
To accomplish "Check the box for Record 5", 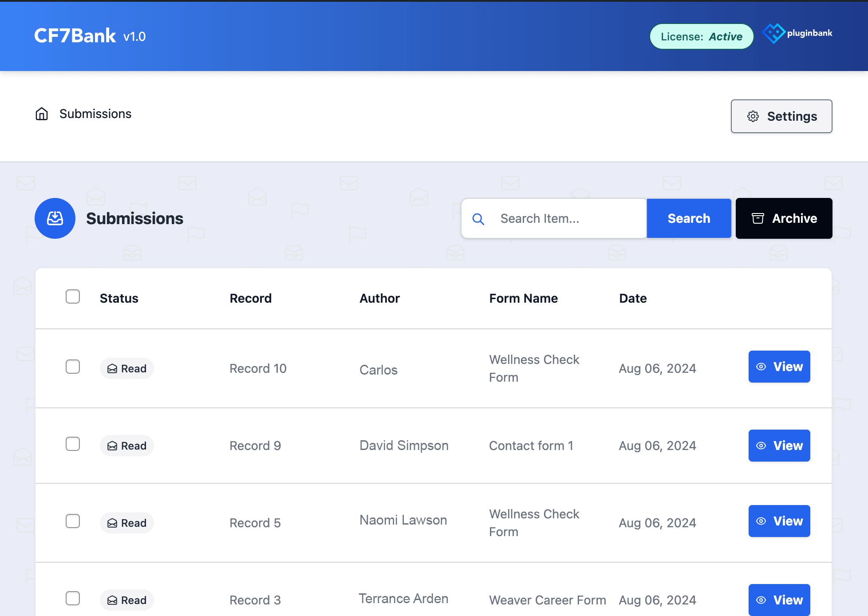I will (x=73, y=521).
